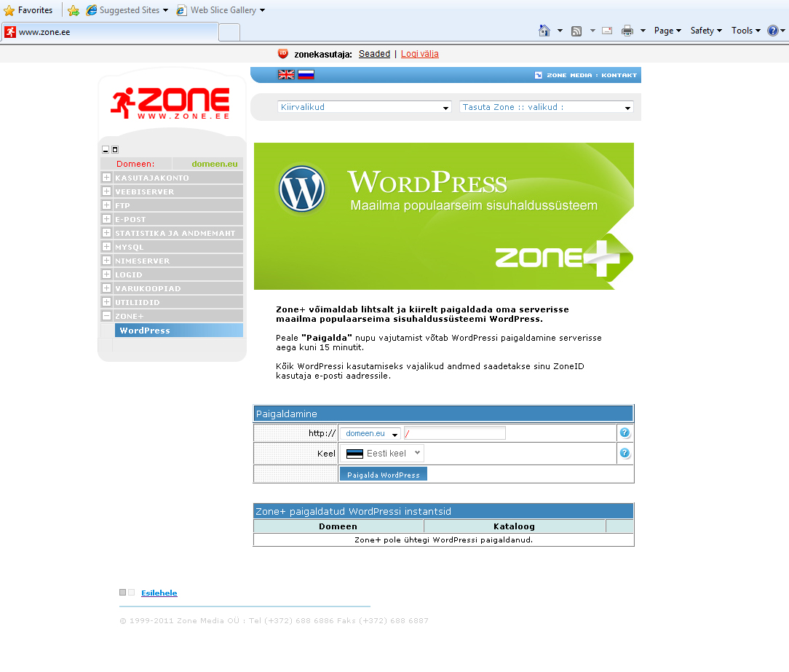The height and width of the screenshot is (672, 789).
Task: Click the WordPress Zone+ banner image
Action: pos(444,216)
